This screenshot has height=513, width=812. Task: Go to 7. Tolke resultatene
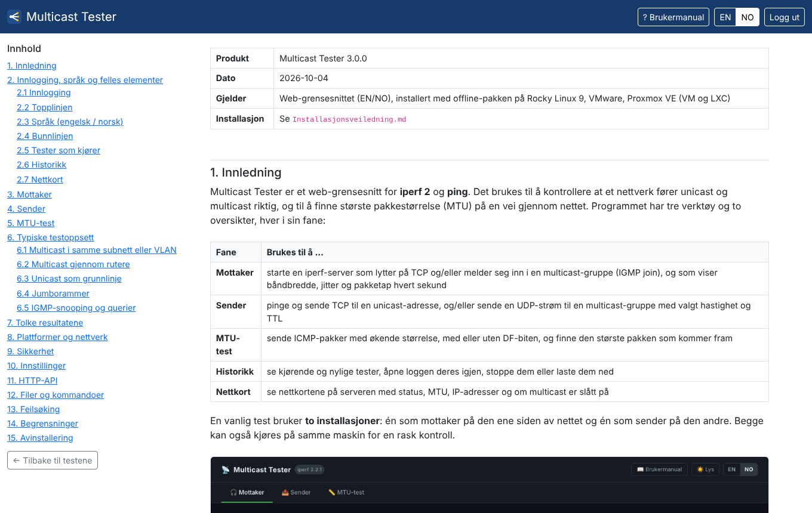pyautogui.click(x=45, y=323)
